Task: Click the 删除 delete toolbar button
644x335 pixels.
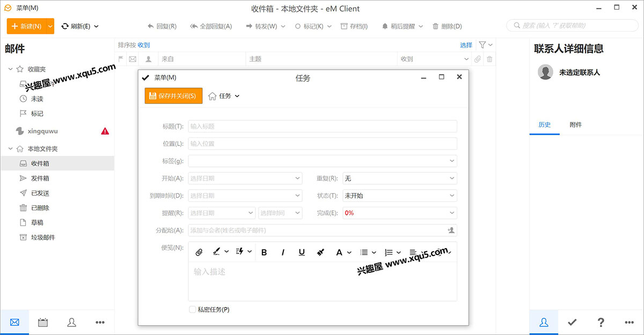Action: click(x=447, y=26)
